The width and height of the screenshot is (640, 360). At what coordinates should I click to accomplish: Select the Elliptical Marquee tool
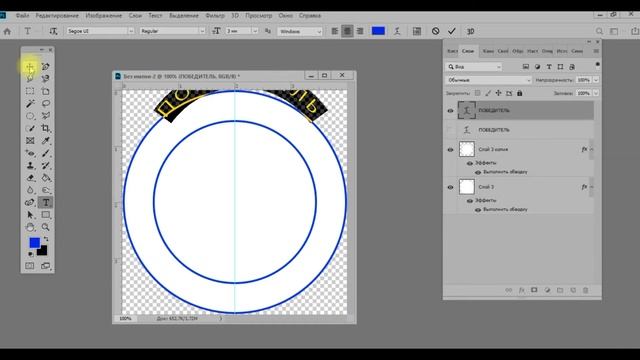tap(30, 116)
